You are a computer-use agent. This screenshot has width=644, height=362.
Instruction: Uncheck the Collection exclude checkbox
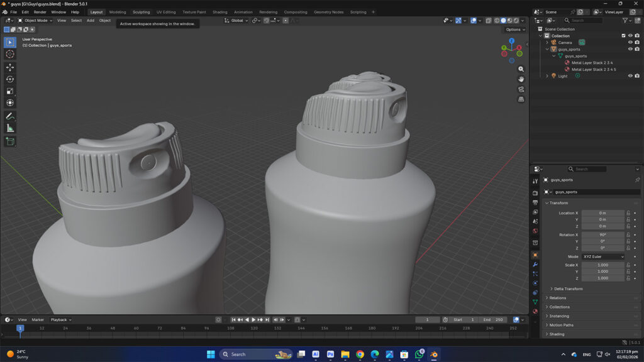click(623, 36)
